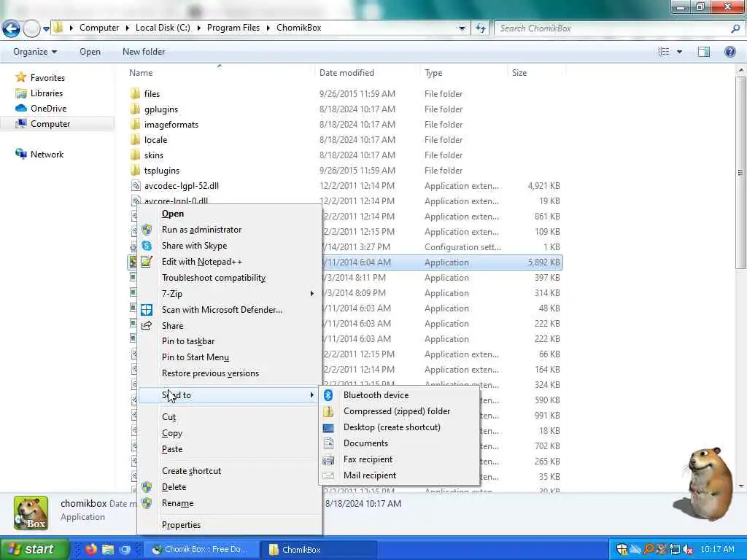Click the Search ChomikBox field
Screen dimensions: 747x560
tap(612, 28)
